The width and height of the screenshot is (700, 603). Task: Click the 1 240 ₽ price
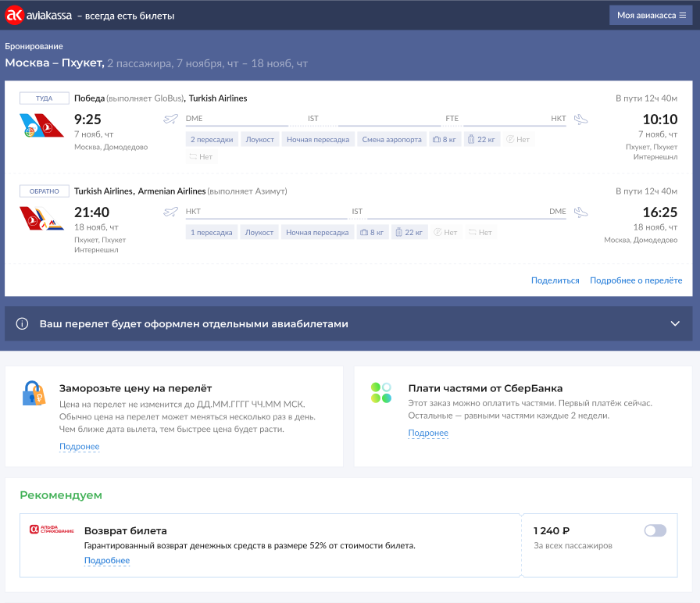(x=552, y=530)
